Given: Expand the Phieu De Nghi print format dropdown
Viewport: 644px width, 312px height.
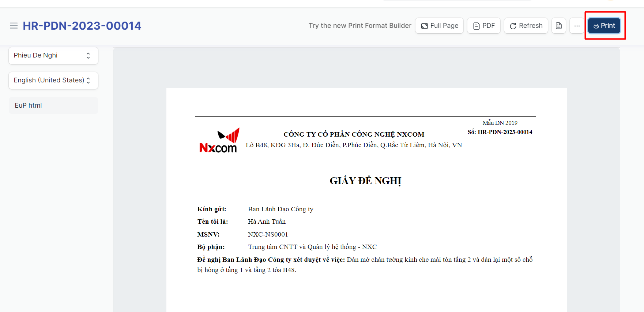Looking at the screenshot, I should coord(53,55).
